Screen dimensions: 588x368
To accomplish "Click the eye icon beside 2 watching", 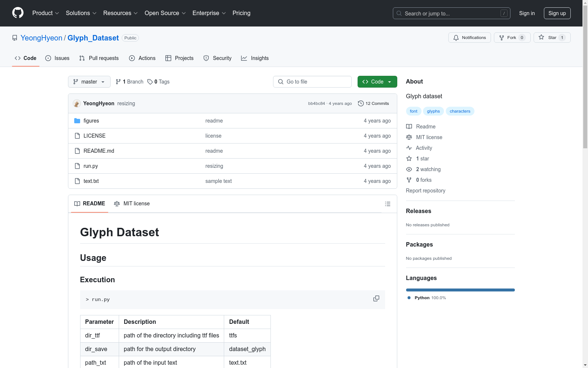I will (x=409, y=169).
